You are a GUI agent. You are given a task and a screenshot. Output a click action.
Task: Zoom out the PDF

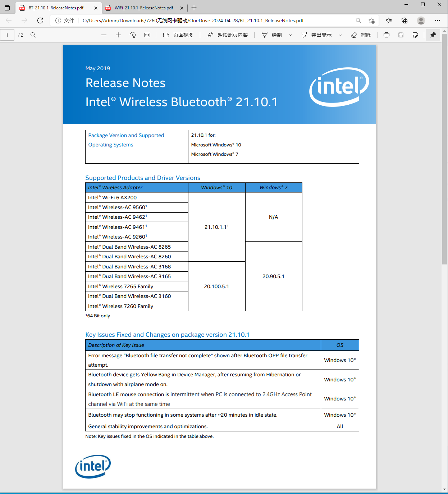click(x=104, y=35)
